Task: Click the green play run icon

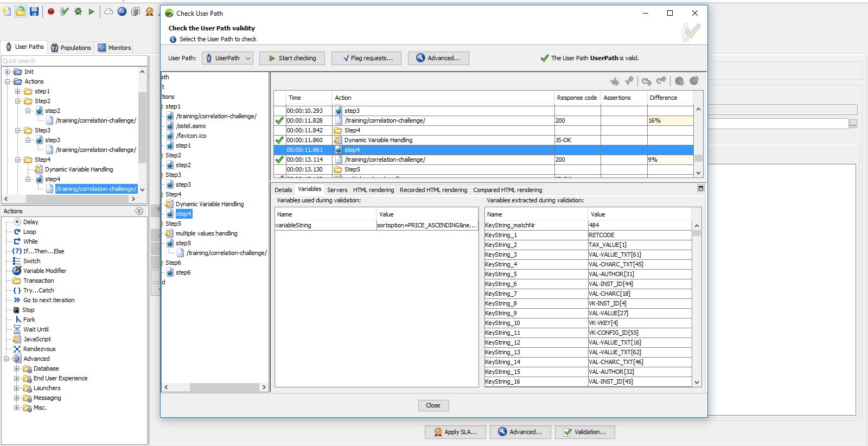Action: pyautogui.click(x=91, y=11)
